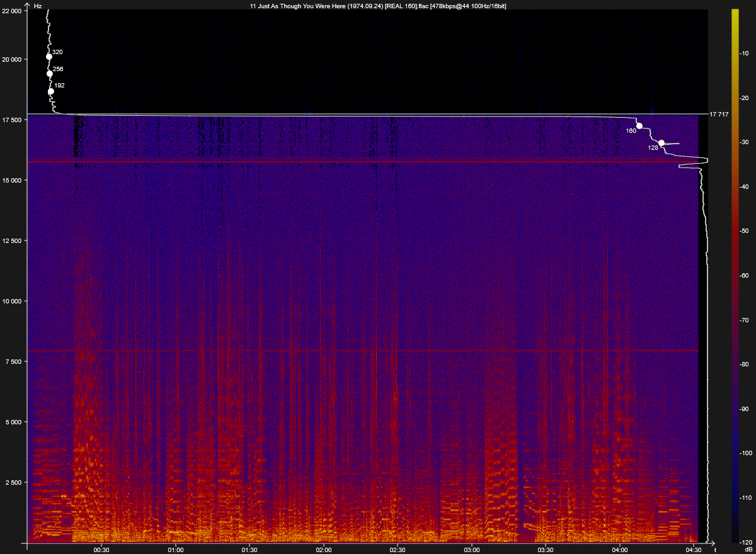Click the 256 bitrate text label
756x554 pixels.
[58, 69]
